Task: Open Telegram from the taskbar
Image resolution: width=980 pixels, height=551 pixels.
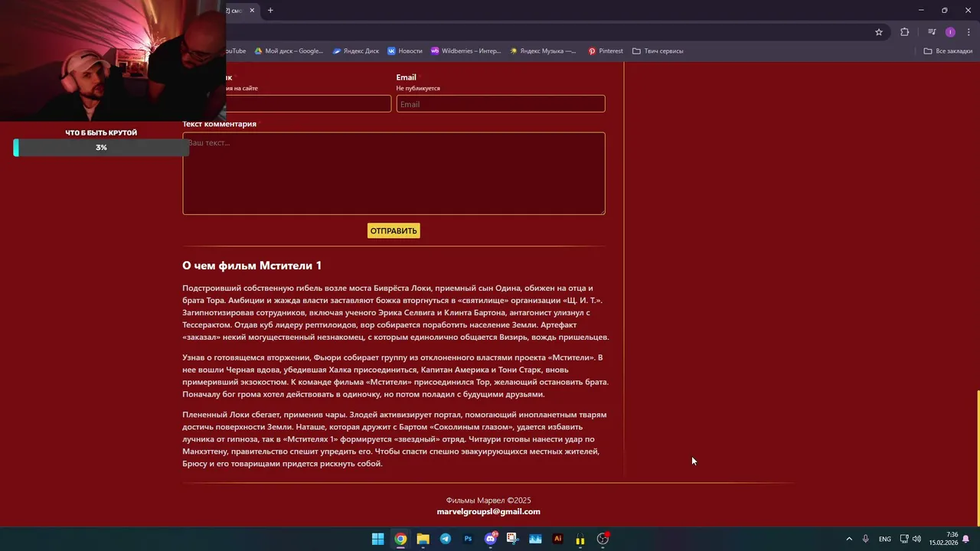Action: (x=446, y=539)
